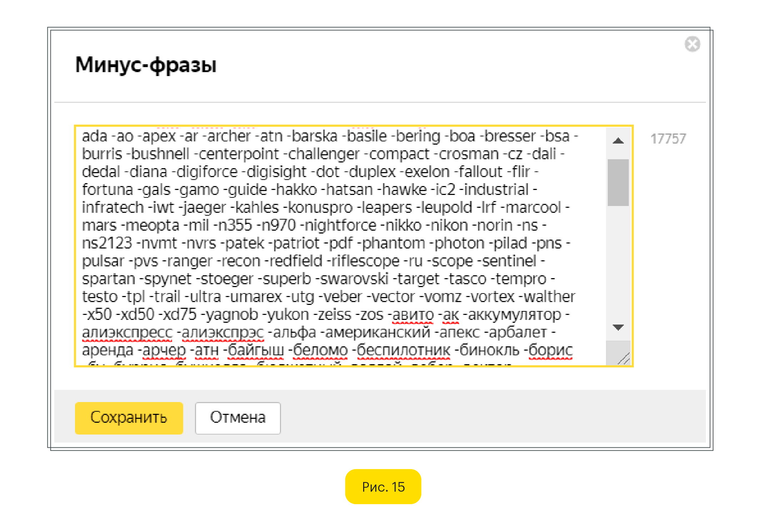
Task: Click the textarea scrollbar thumb
Action: (x=618, y=182)
